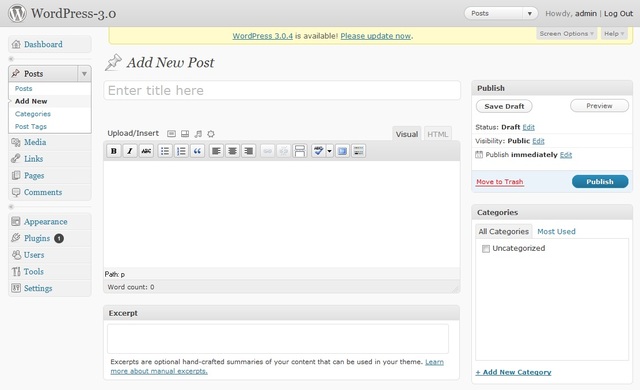
Task: Click the pushpin icon next to Add New Post
Action: pos(113,62)
